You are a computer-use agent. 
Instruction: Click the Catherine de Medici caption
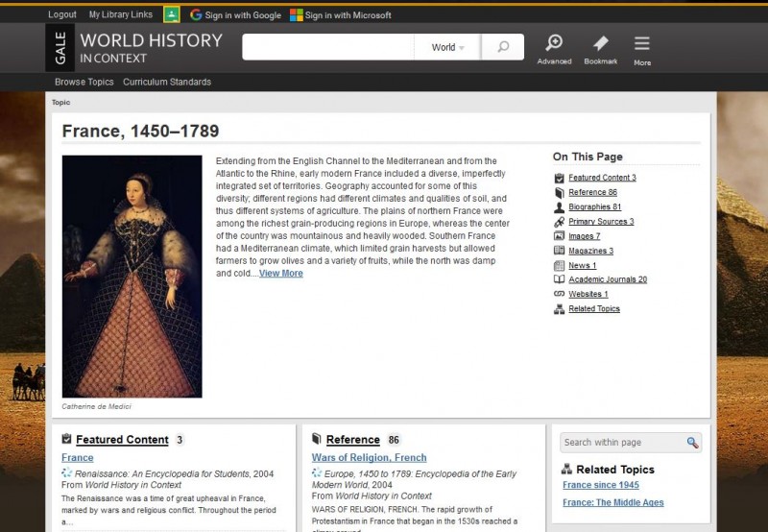pyautogui.click(x=97, y=406)
